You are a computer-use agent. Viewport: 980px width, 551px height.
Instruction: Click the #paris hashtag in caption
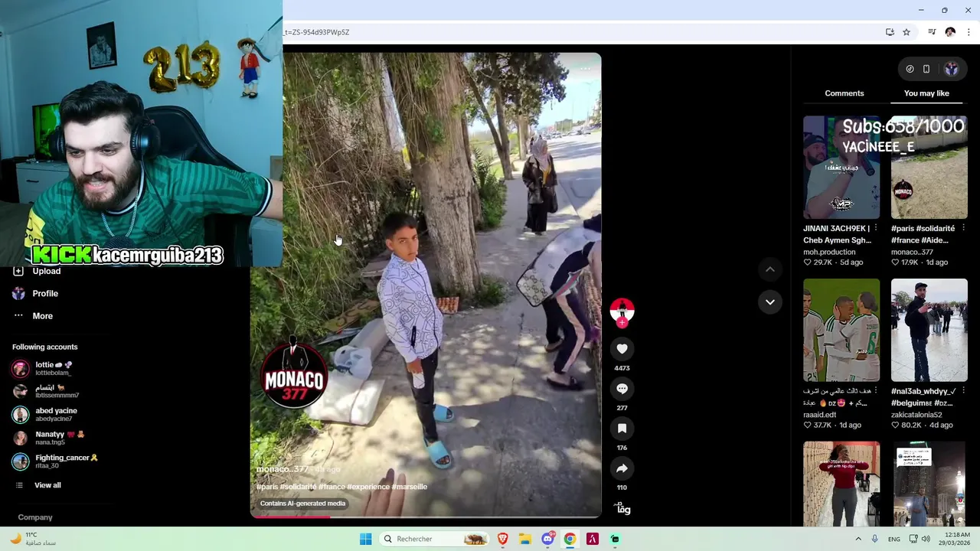click(267, 487)
